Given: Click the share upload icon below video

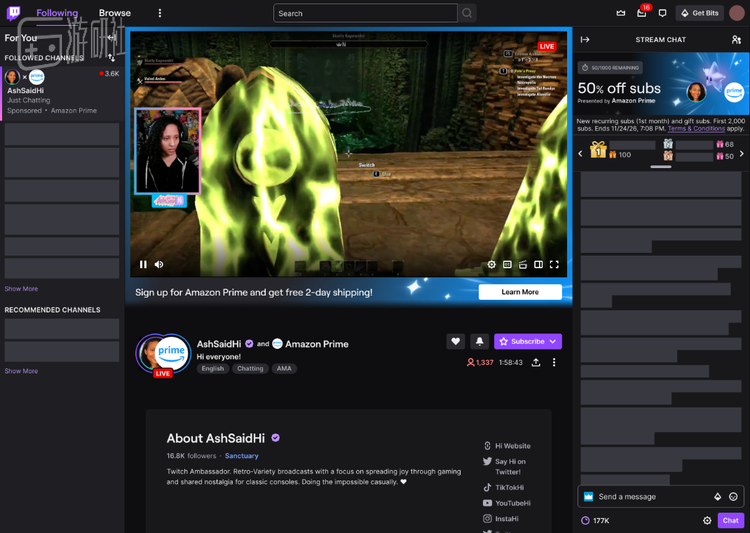Looking at the screenshot, I should click(x=536, y=363).
